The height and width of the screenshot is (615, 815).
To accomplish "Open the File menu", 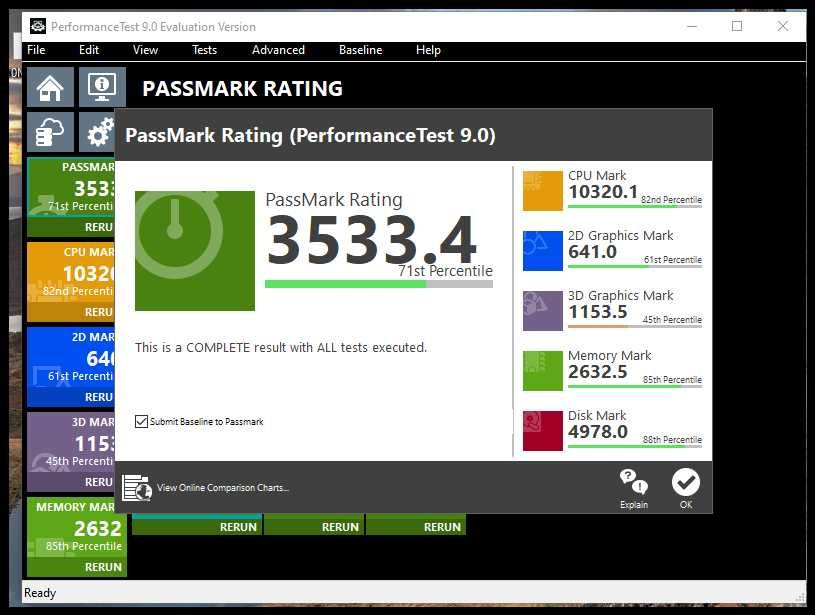I will coord(36,50).
